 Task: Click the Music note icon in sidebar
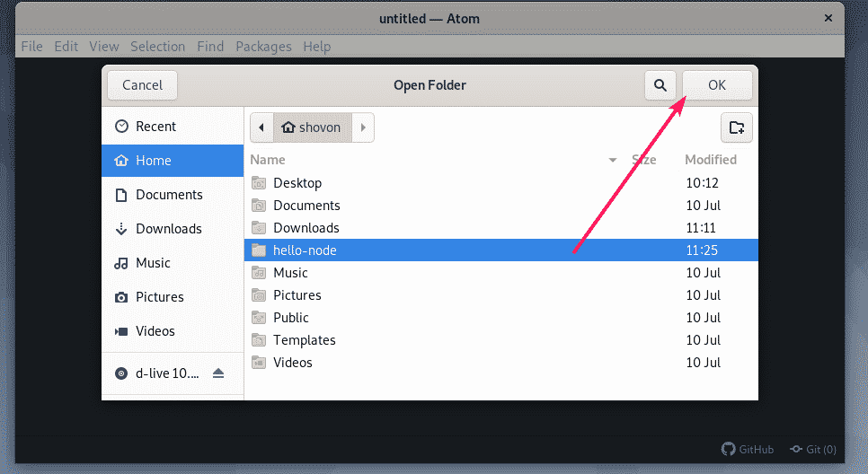pyautogui.click(x=120, y=263)
